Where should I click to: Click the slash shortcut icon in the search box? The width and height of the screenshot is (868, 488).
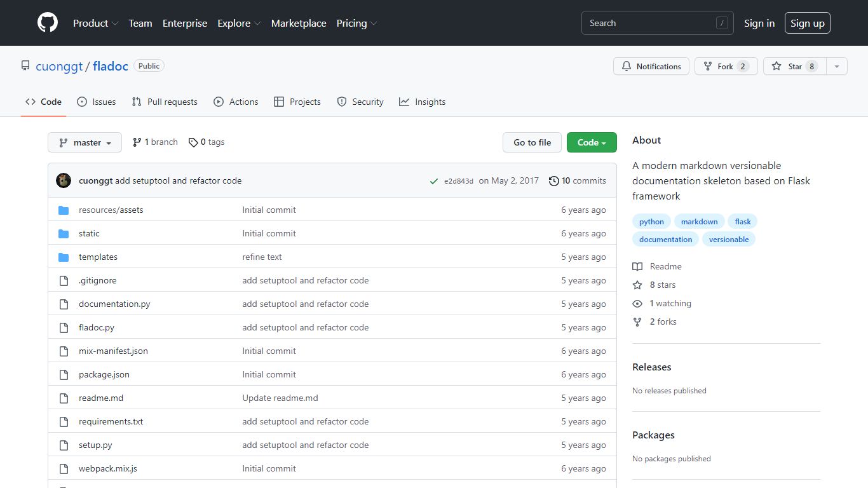pos(722,23)
